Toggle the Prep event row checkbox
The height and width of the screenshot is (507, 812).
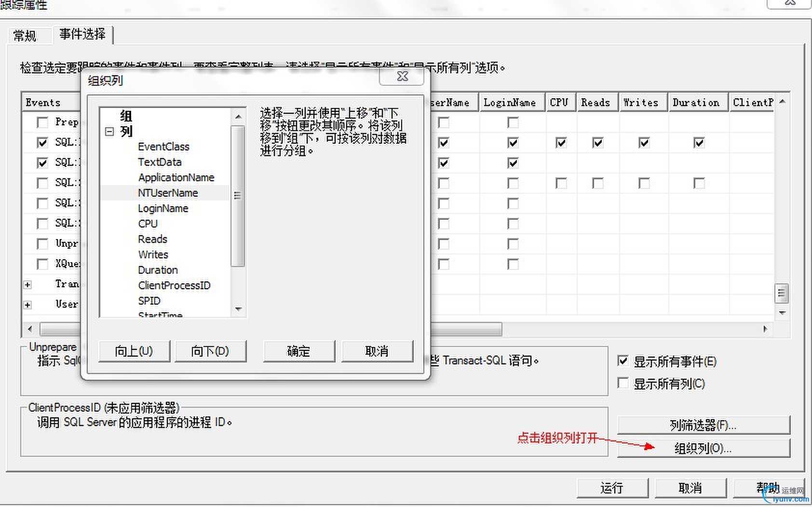(x=42, y=122)
